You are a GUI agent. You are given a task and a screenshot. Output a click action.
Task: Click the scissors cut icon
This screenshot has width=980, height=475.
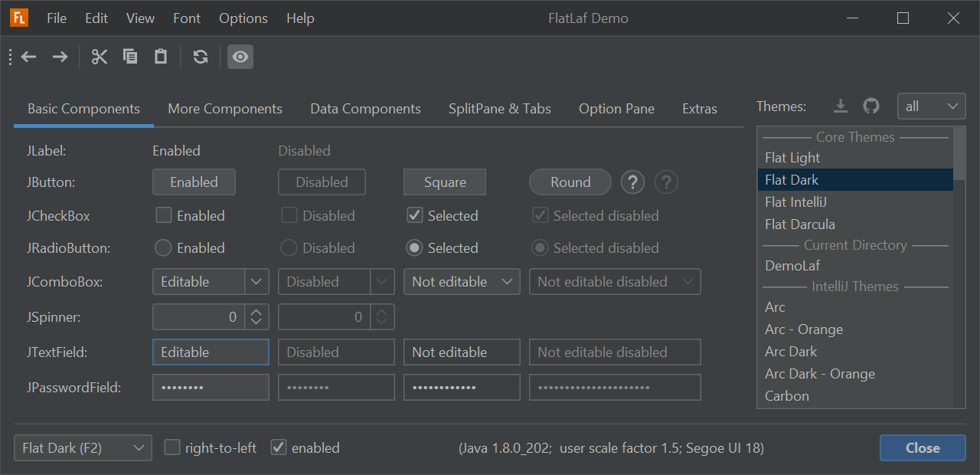click(x=100, y=57)
